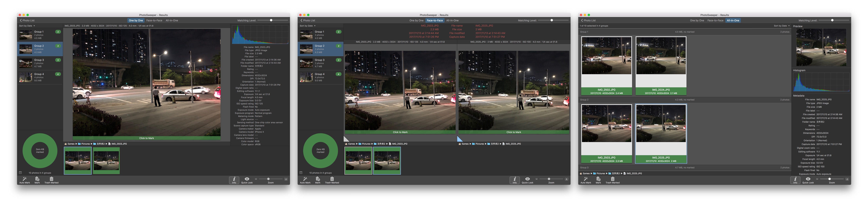Image resolution: width=868 pixels, height=207 pixels.
Task: Click Trash Marked icon in left window
Action: pos(51,179)
